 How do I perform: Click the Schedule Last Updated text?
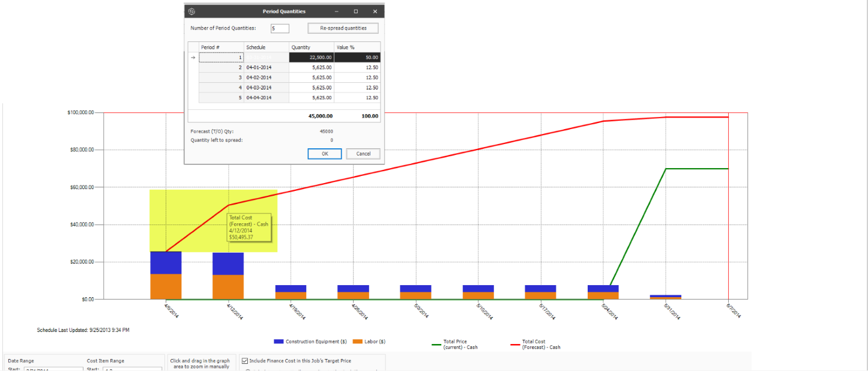(83, 330)
